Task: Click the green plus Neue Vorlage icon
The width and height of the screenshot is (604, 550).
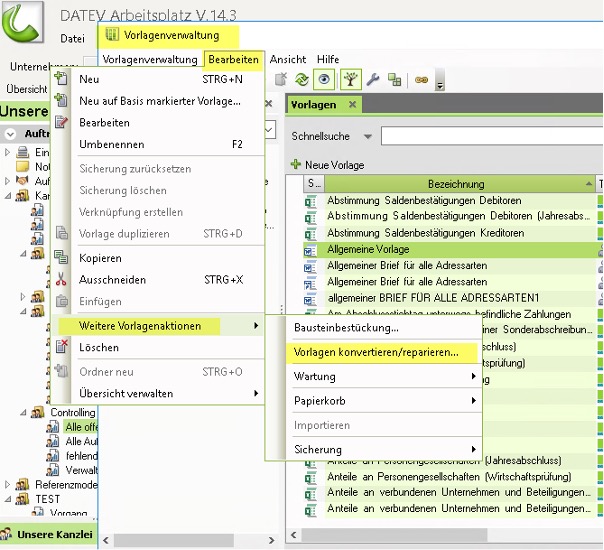Action: [296, 164]
